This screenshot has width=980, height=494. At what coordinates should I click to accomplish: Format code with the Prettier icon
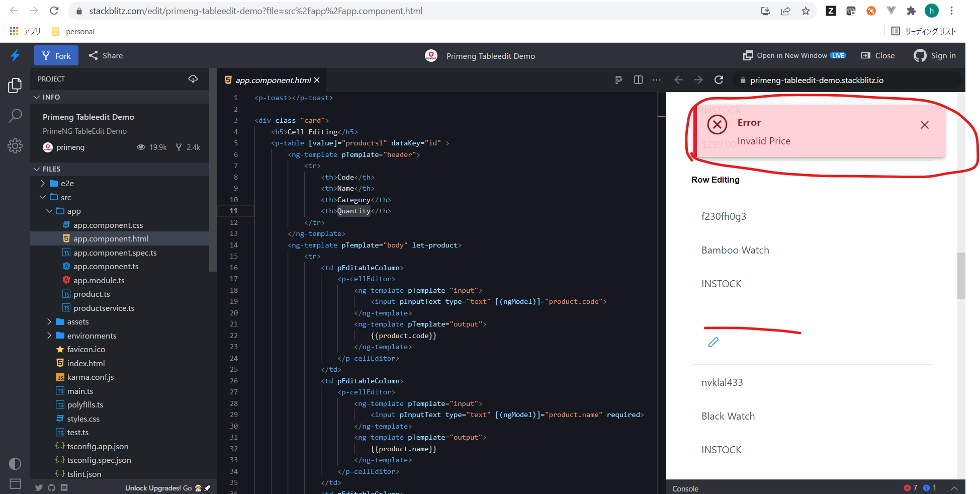point(618,79)
